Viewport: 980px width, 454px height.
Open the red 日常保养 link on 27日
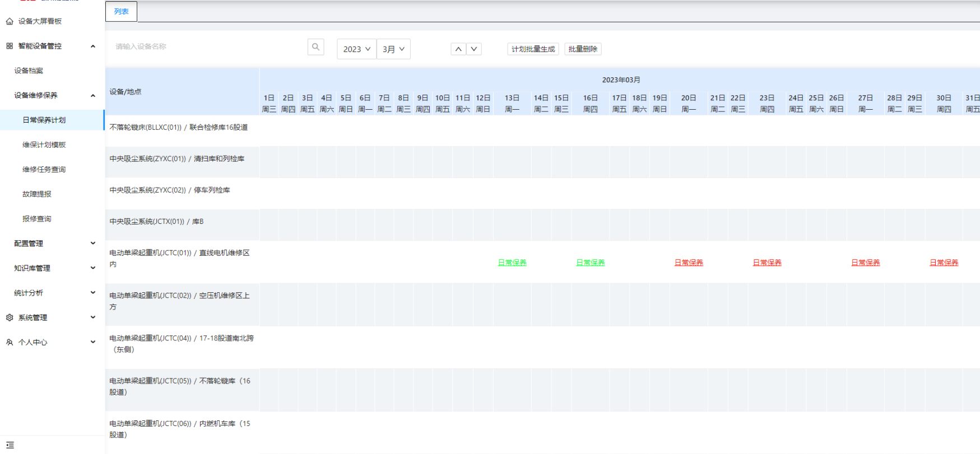coord(866,263)
